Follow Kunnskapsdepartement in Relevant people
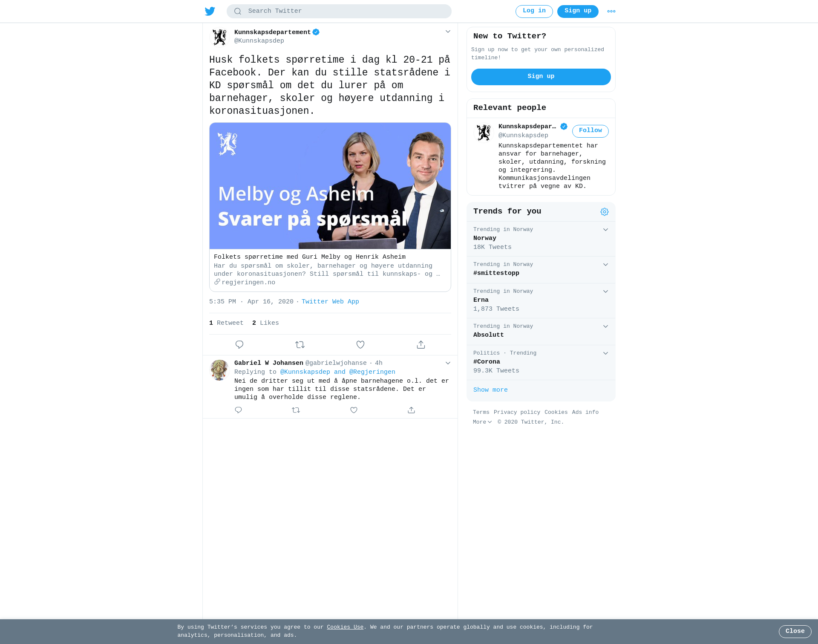818x644 pixels. coord(590,131)
